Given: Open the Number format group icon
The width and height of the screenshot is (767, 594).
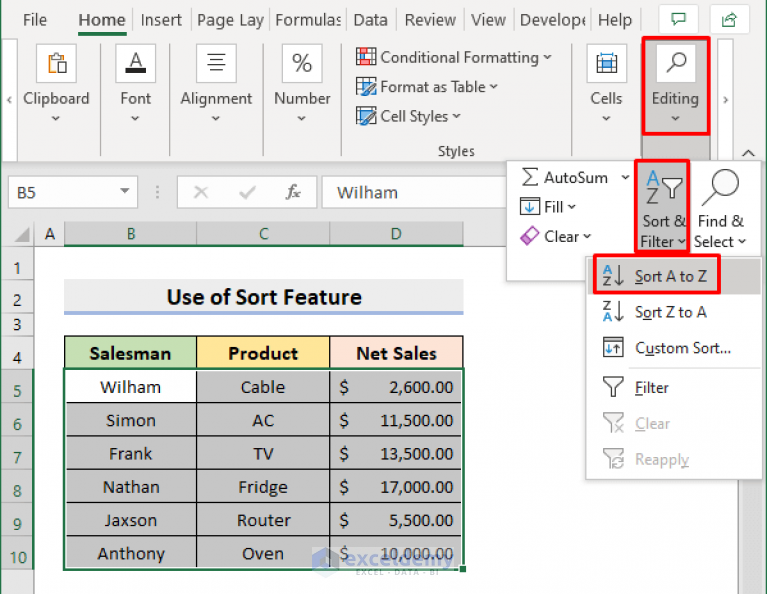Looking at the screenshot, I should (302, 65).
